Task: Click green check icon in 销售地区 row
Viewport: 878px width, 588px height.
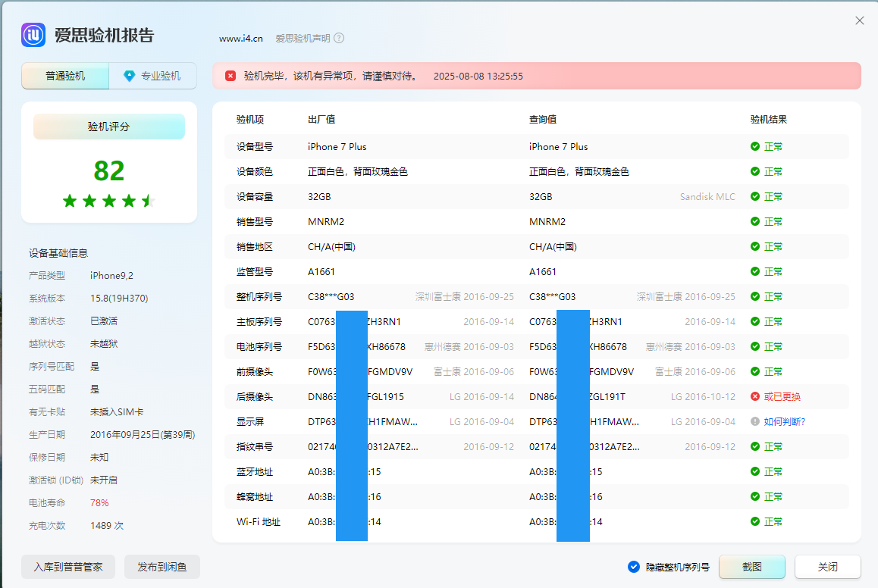Action: click(x=755, y=246)
